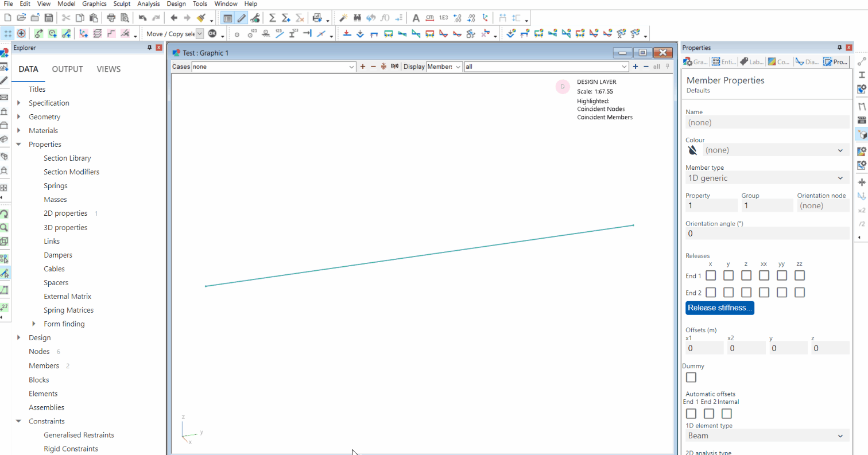Viewport: 868px width, 455px height.
Task: Check the End 2 zz release box
Action: pos(800,293)
